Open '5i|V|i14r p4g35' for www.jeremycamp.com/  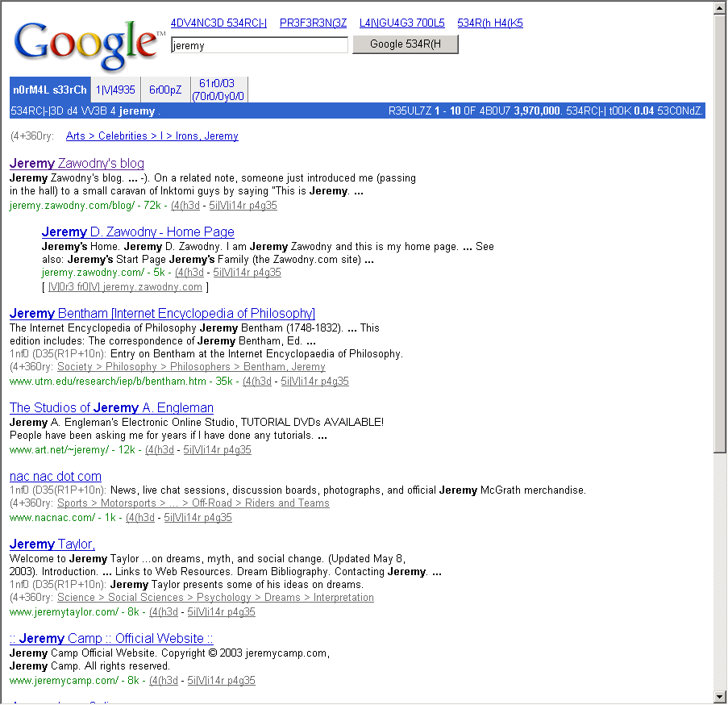tap(221, 681)
